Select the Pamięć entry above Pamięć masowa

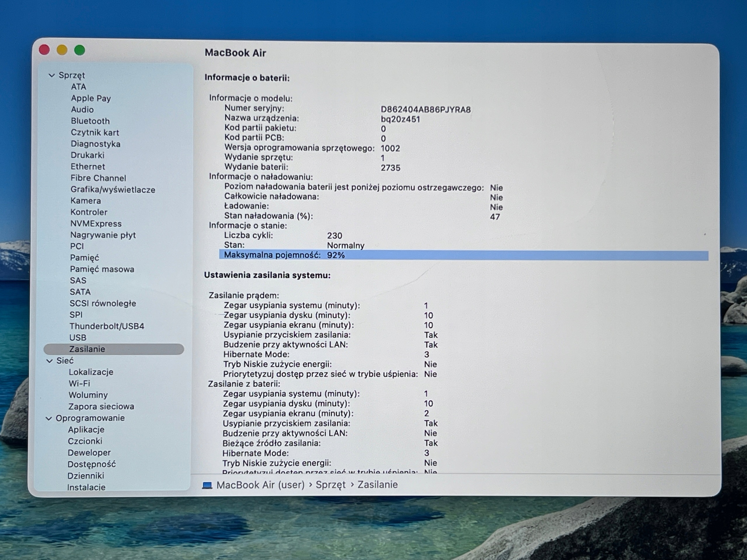click(84, 258)
